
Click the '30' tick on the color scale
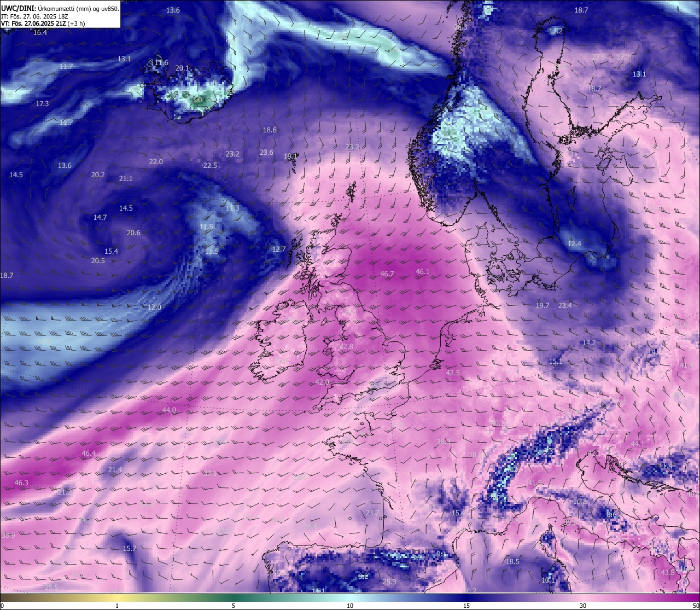[x=583, y=606]
